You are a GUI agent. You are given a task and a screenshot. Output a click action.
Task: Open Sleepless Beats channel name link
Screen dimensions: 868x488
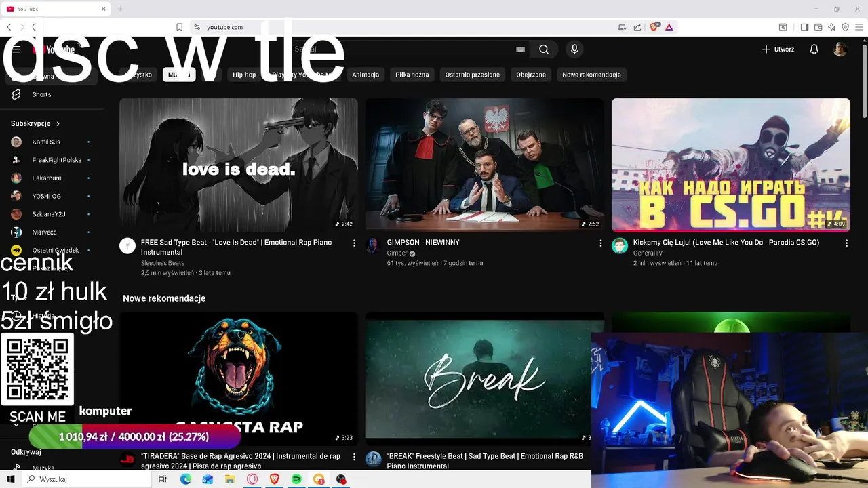pos(163,263)
